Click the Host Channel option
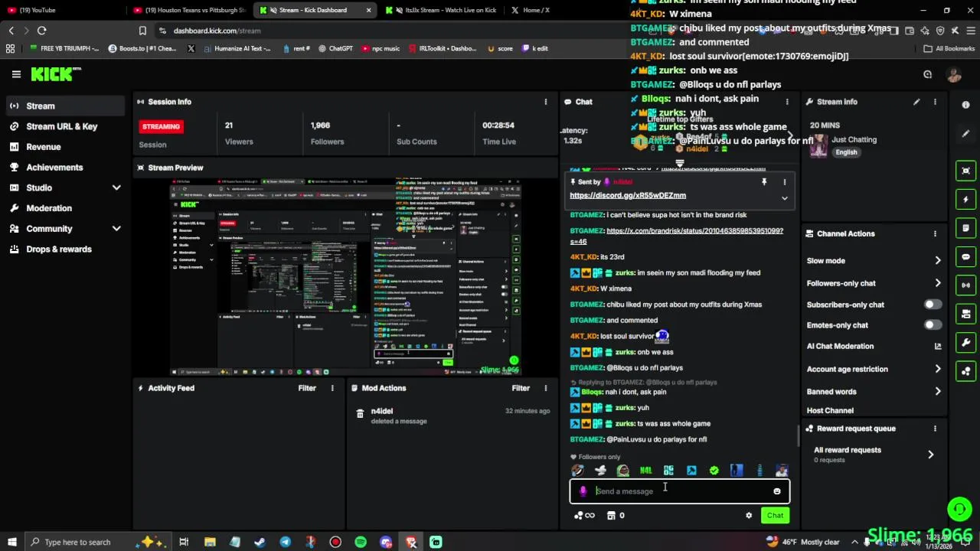Viewport: 980px width, 551px height. coord(830,411)
